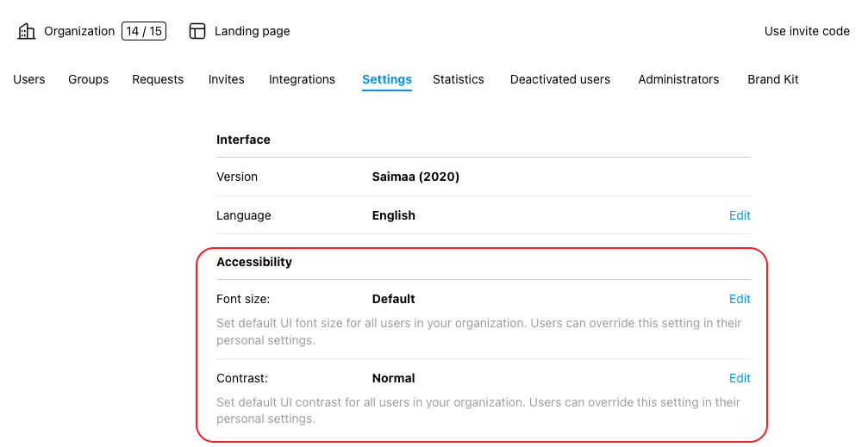Click the Contrast: label
The image size is (868, 447).
242,378
